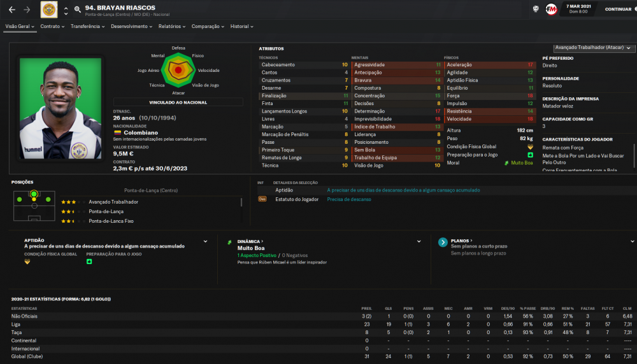Screen dimensions: 637x364
Task: Click the green match-sharpness icon in the Aptidão panel
Action: [x=89, y=262]
